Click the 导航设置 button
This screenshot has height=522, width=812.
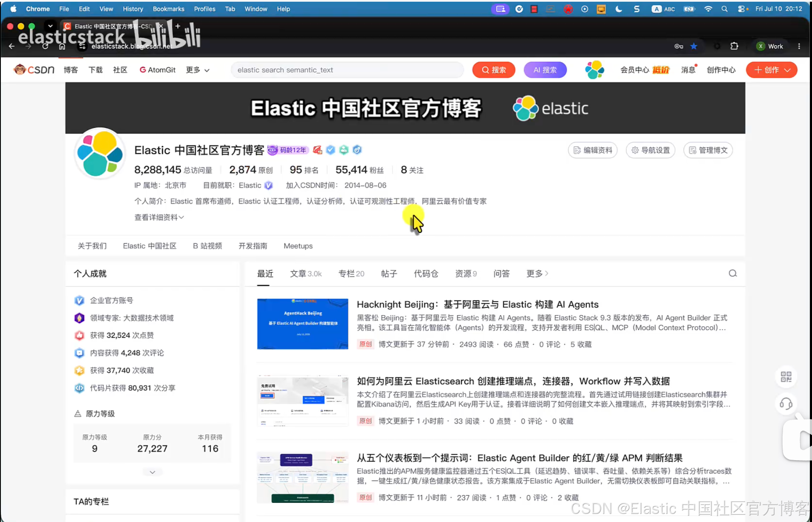click(x=650, y=150)
